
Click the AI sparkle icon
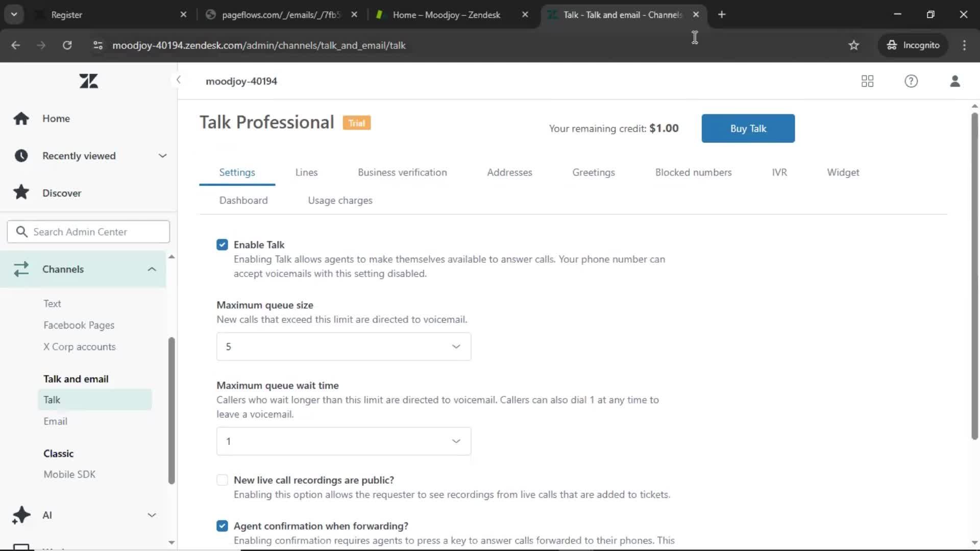[x=21, y=515]
